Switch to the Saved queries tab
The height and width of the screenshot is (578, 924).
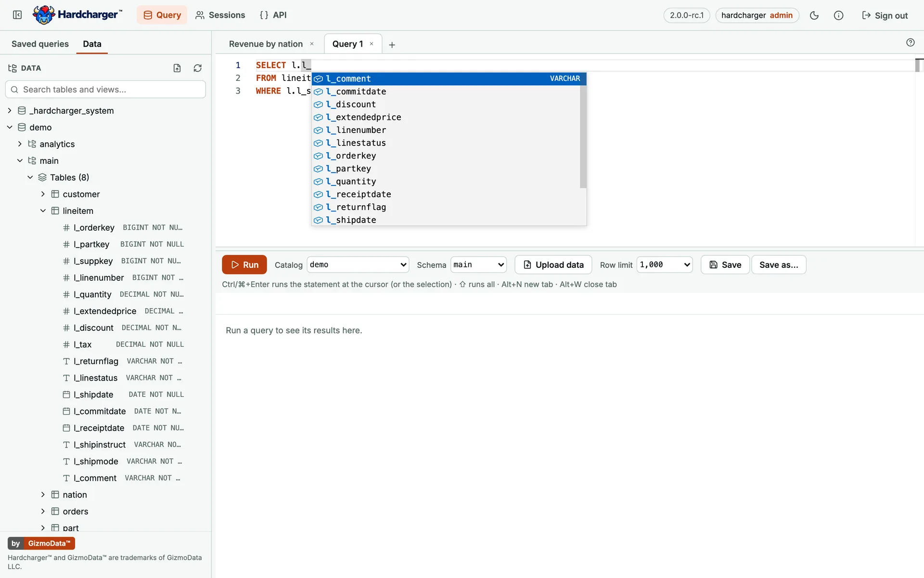(40, 44)
